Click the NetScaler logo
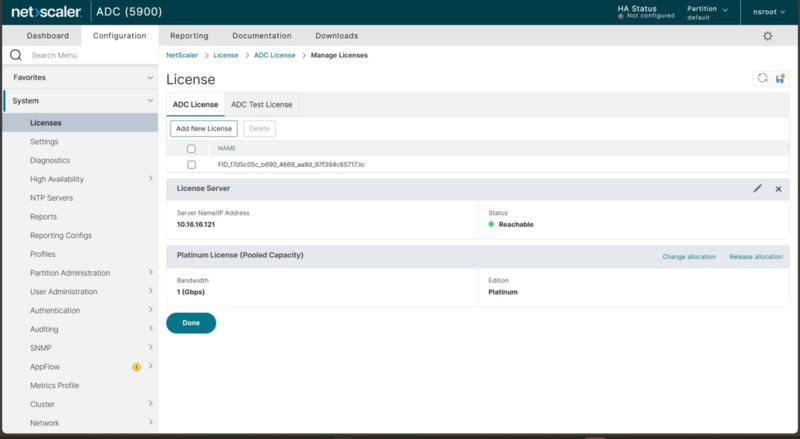This screenshot has width=800, height=439. [x=46, y=12]
